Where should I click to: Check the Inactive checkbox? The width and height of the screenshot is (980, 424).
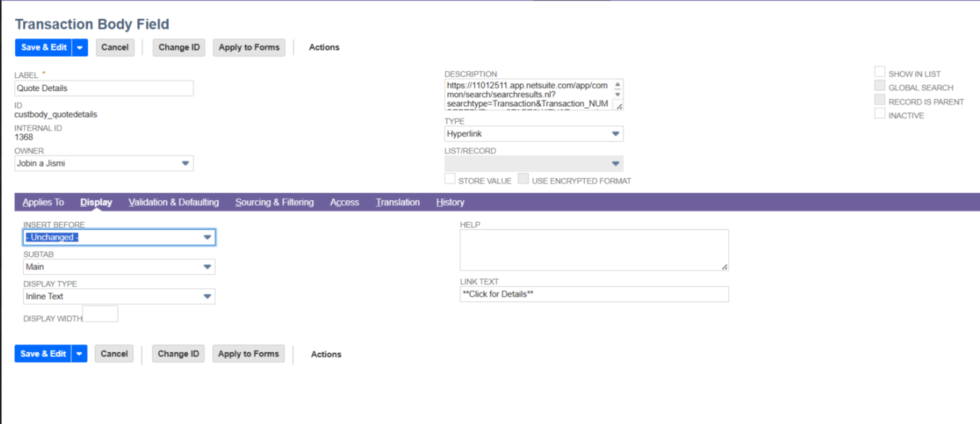[x=879, y=114]
